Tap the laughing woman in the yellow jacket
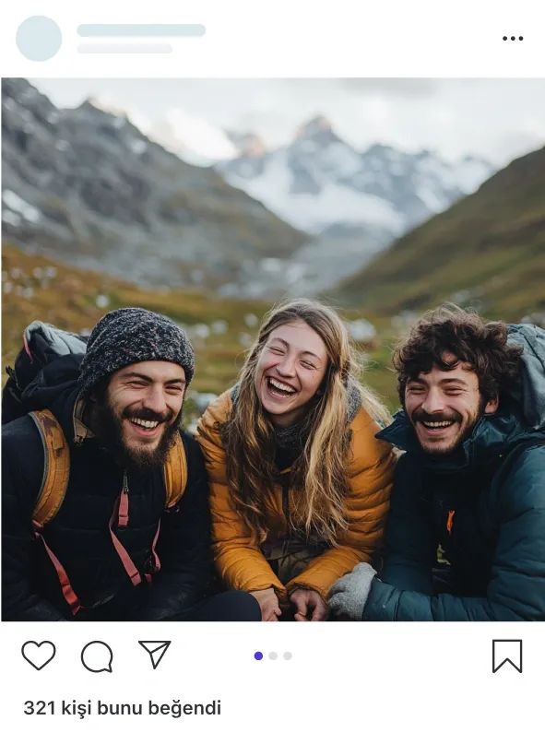The height and width of the screenshot is (756, 545). (x=294, y=458)
